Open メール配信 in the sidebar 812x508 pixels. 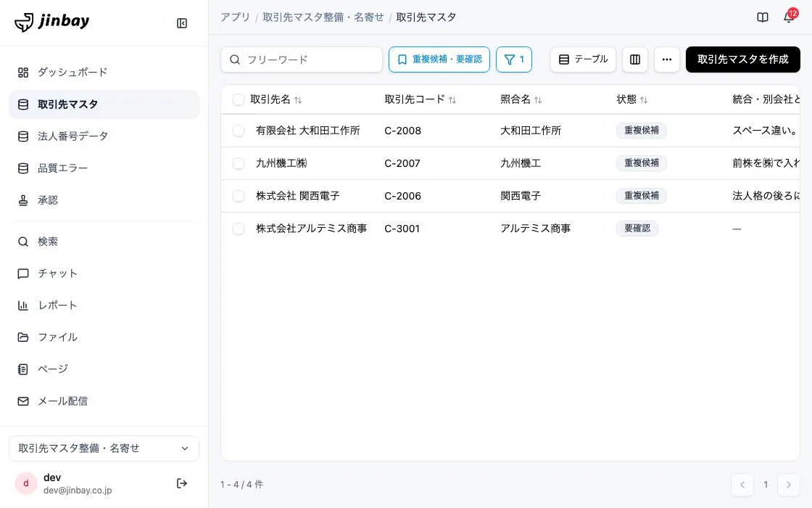point(104,401)
